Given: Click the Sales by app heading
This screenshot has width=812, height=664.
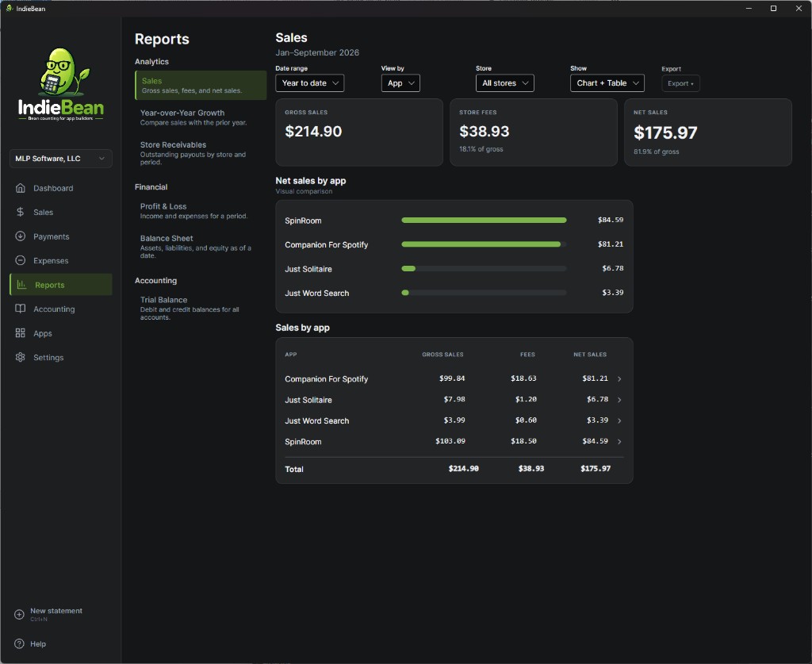Looking at the screenshot, I should click(302, 328).
